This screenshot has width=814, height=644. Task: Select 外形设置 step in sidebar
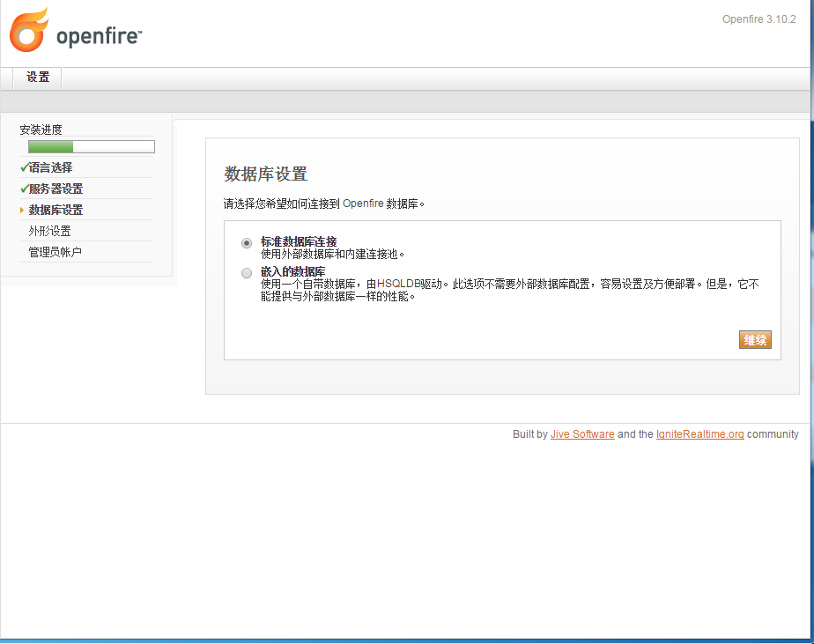point(49,231)
